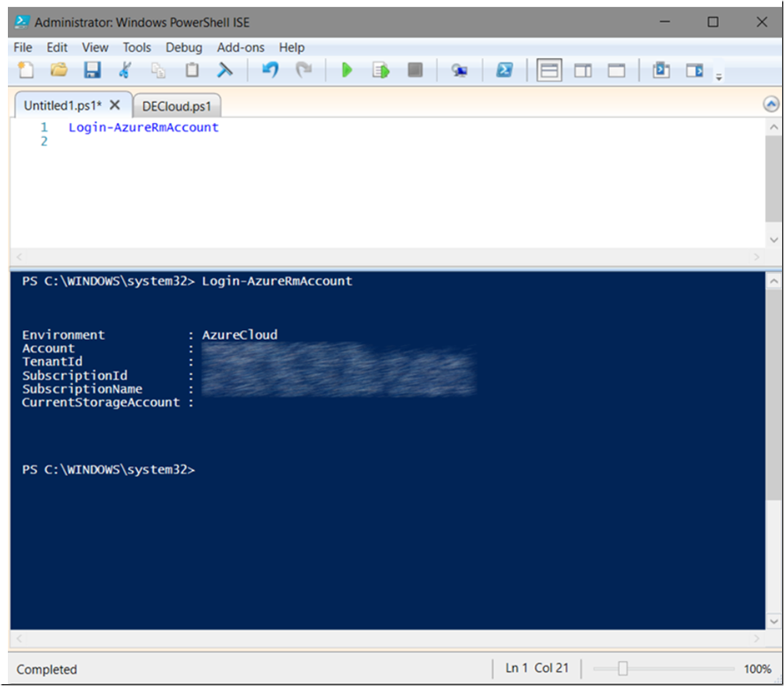
Task: Close the Untitled1.ps1 tab
Action: pos(115,105)
